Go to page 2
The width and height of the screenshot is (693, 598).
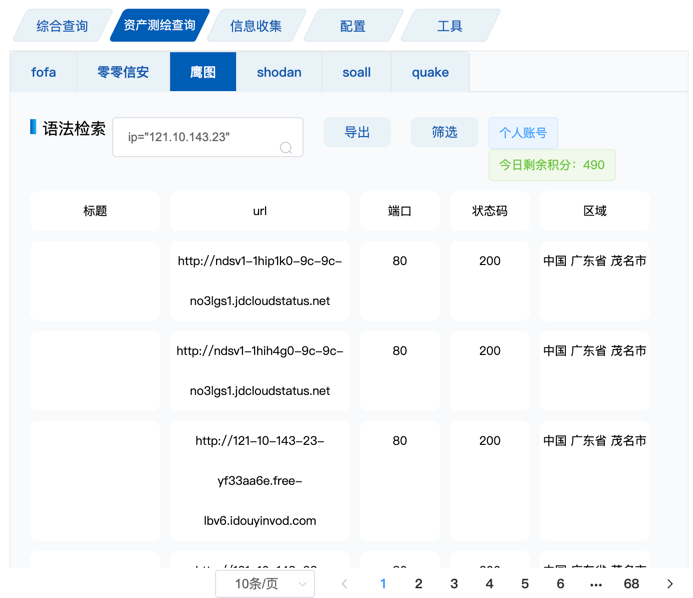pyautogui.click(x=419, y=584)
